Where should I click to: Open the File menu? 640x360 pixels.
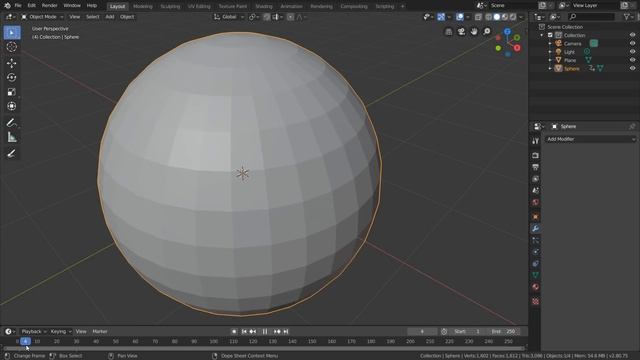pos(18,6)
